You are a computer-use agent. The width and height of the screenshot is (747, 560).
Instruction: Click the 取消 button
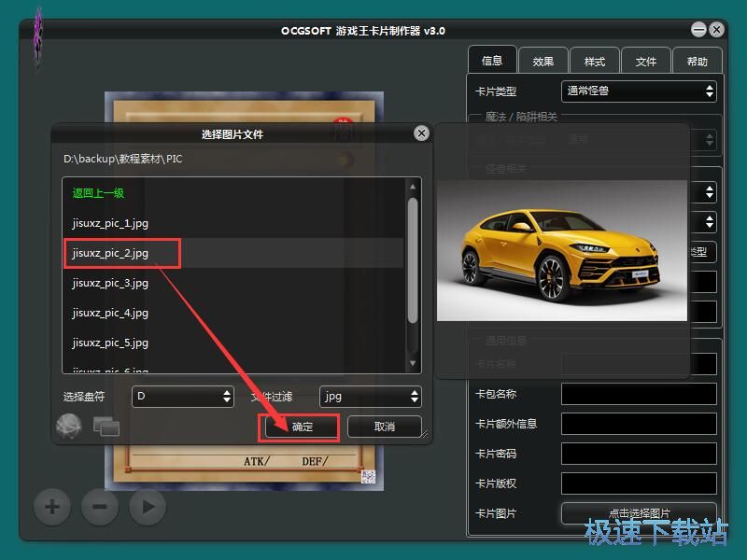tap(385, 427)
